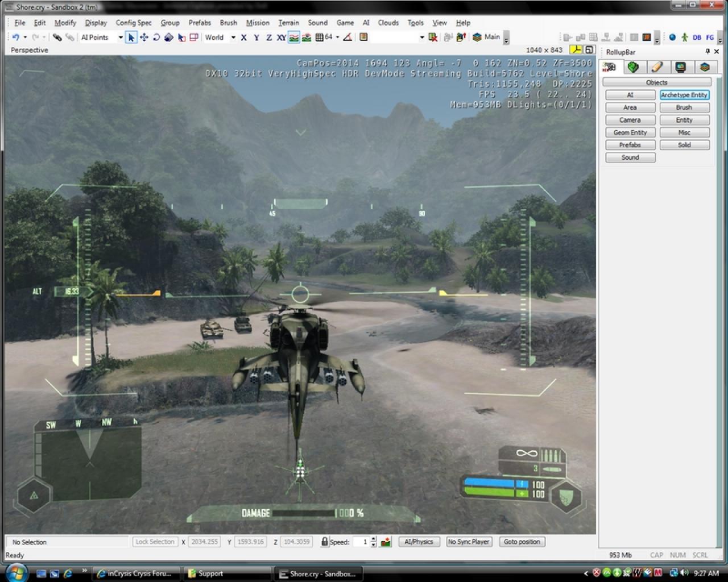The width and height of the screenshot is (728, 582).
Task: Increase the Speed stepper value
Action: (373, 539)
